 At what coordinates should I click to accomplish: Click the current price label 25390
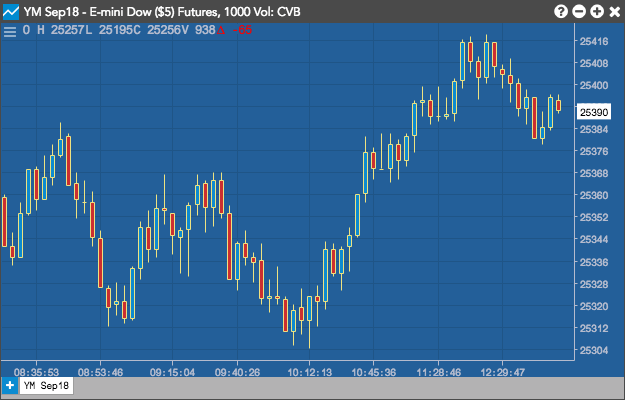(594, 112)
